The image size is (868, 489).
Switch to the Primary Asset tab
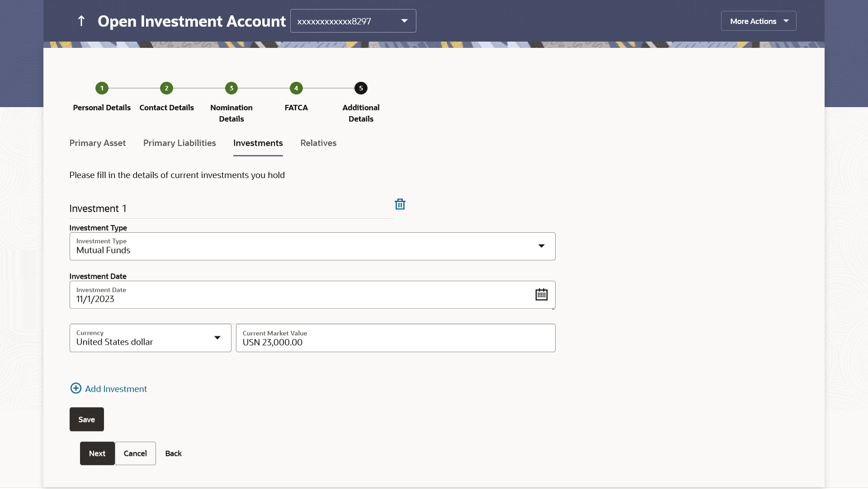coord(98,143)
